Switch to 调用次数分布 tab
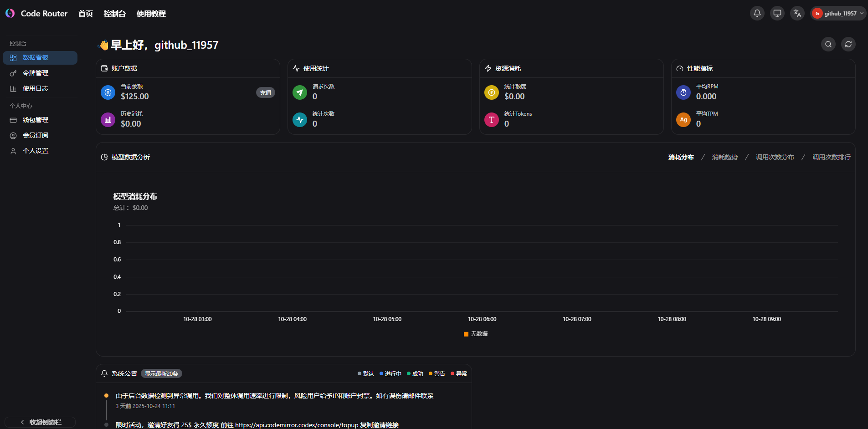 775,157
